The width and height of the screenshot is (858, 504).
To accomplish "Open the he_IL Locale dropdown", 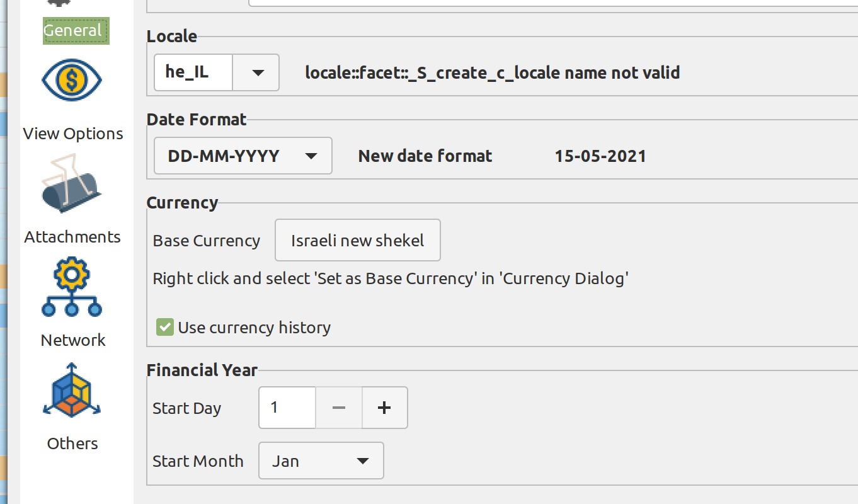I will [x=256, y=72].
